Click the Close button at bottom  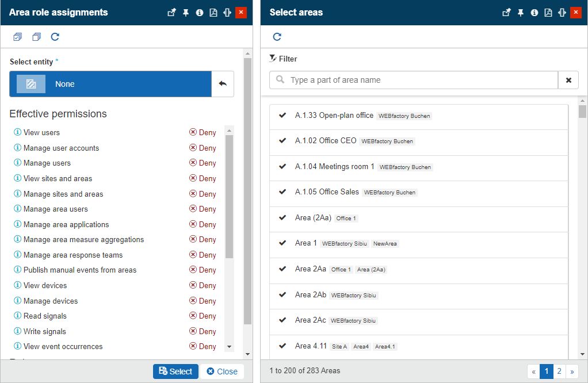click(222, 371)
